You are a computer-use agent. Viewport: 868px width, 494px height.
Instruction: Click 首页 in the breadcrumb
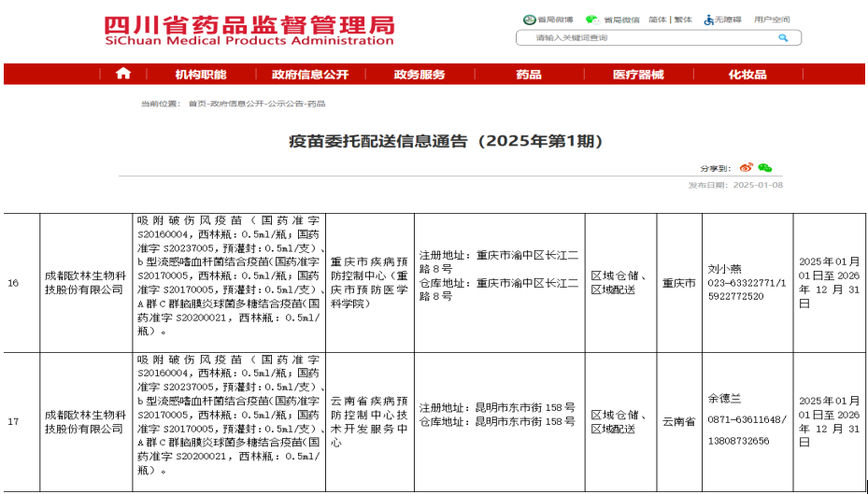(x=196, y=104)
